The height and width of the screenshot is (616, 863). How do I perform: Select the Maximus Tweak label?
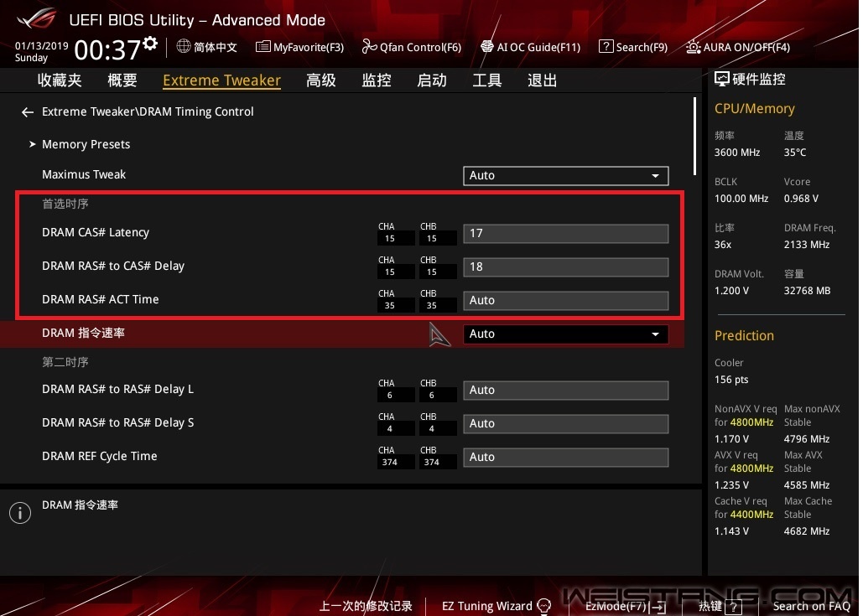click(x=84, y=174)
